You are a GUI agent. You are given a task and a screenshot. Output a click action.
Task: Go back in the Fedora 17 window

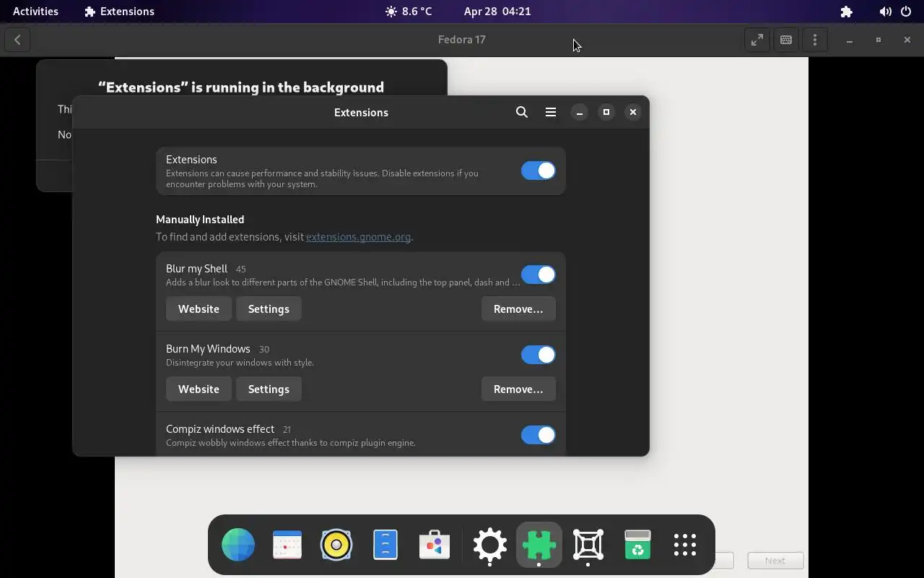point(17,40)
